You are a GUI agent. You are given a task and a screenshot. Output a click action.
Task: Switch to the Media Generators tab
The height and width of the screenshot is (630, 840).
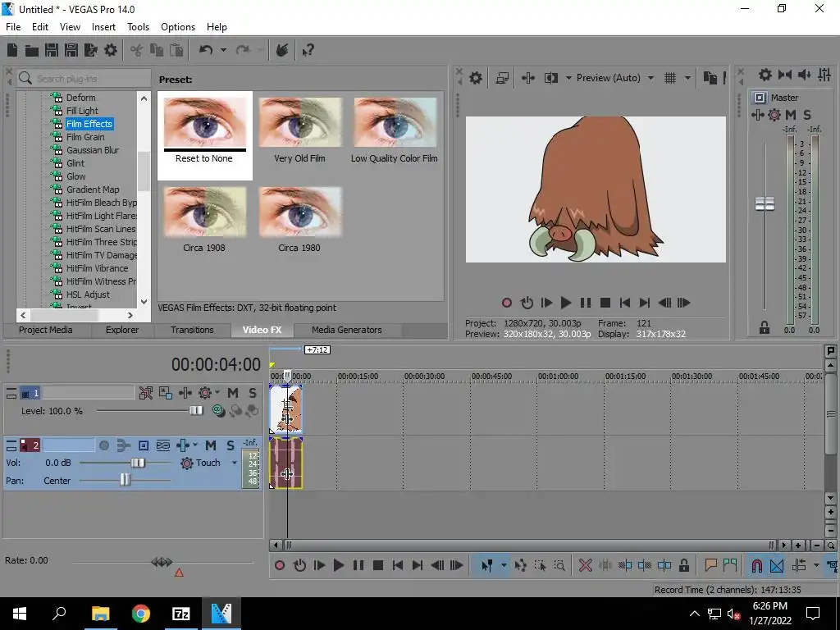(347, 330)
